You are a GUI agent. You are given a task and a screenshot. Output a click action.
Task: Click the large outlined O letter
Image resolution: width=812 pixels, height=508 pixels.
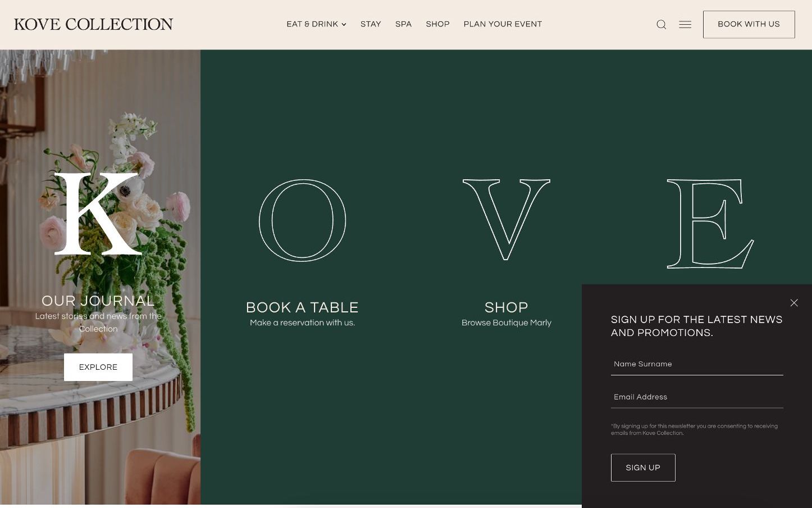(x=302, y=220)
